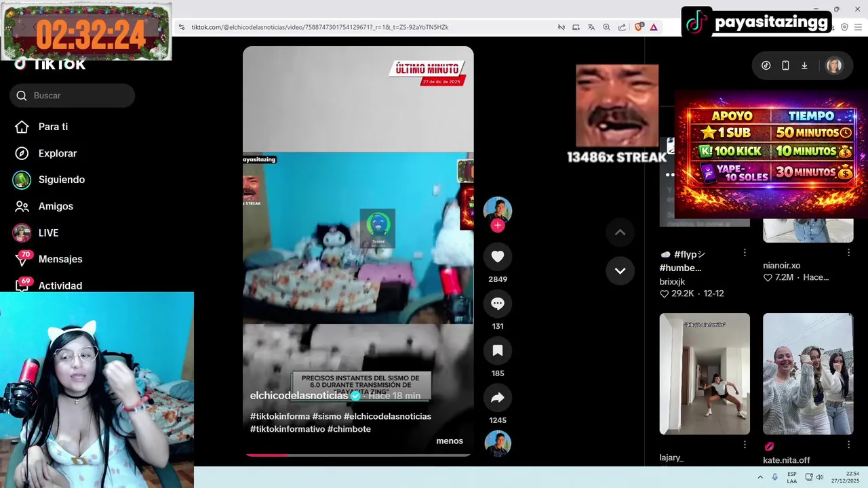This screenshot has height=488, width=868.
Task: Click the zoom magnifier icon in address bar
Action: pyautogui.click(x=606, y=27)
